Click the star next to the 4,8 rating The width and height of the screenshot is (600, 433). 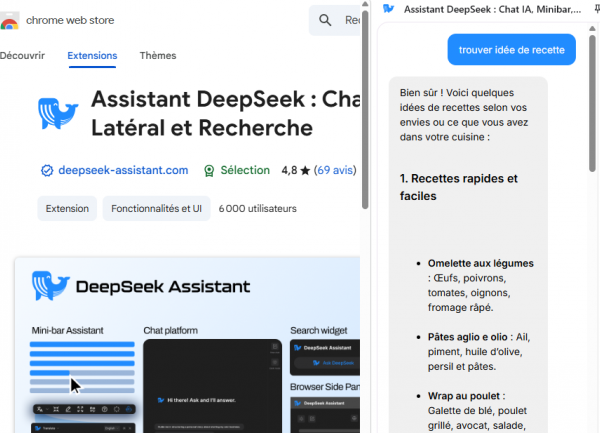tap(305, 170)
